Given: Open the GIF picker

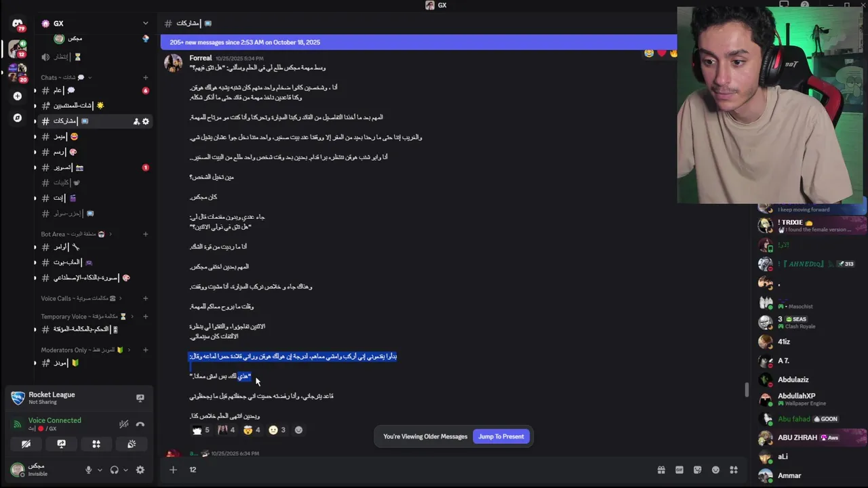Looking at the screenshot, I should click(x=679, y=470).
